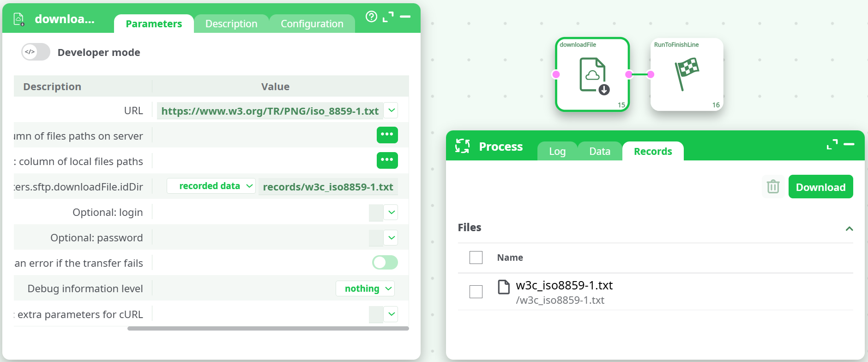
Task: Select the downloadFile node on canvas
Action: coord(592,74)
